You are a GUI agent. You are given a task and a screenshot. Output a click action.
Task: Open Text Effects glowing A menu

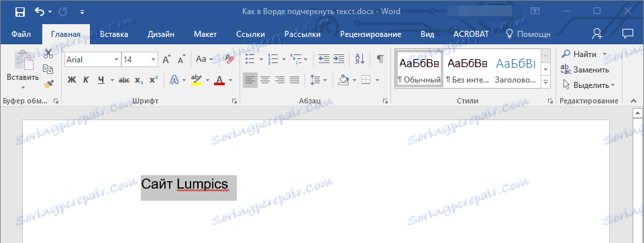tap(174, 80)
